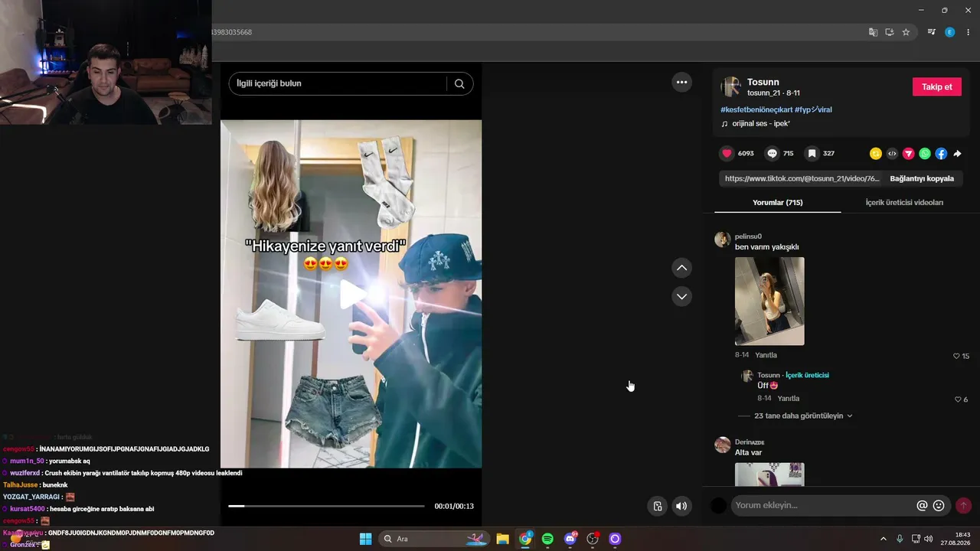Open the Chrome three-dot menu
Viewport: 980px width, 551px height.
(x=969, y=32)
